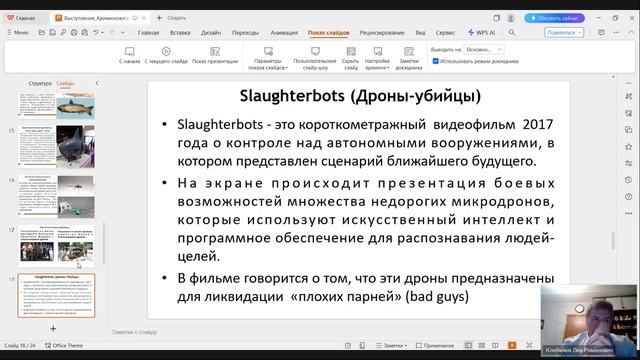
Task: Click 'Создать' new tab button
Action: (x=171, y=18)
